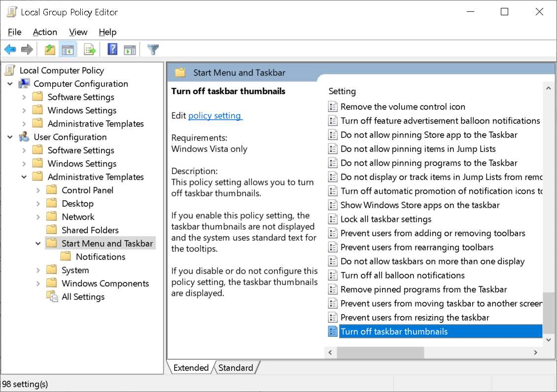Collapse the User Configuration node
This screenshot has height=392, width=557.
tap(10, 137)
